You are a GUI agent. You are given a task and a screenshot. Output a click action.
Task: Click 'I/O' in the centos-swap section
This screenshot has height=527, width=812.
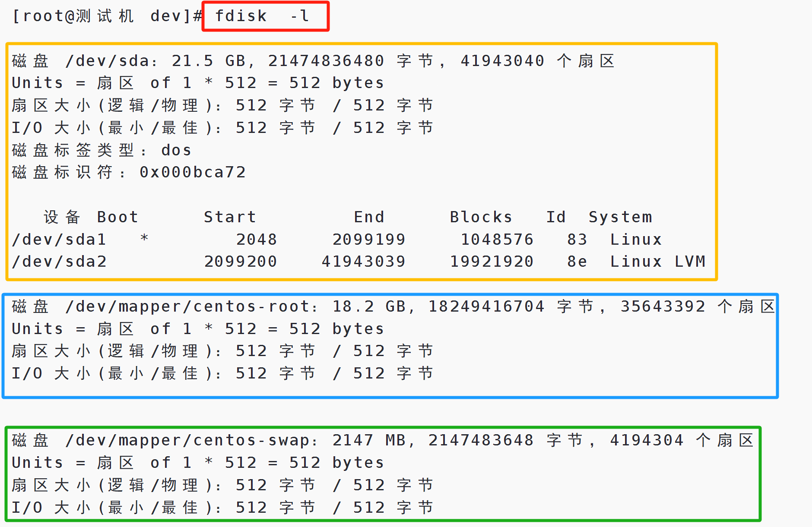[x=27, y=508]
